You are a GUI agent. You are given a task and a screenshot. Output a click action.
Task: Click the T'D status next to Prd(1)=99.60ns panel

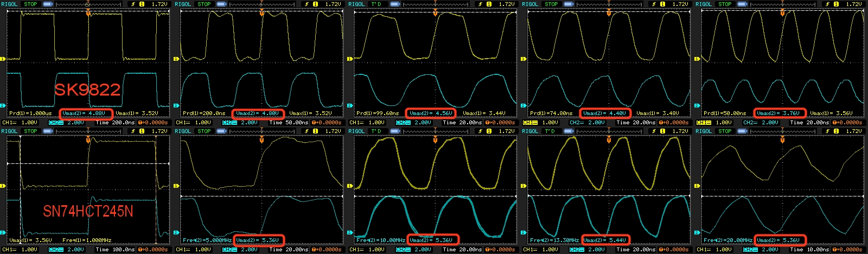tap(376, 4)
